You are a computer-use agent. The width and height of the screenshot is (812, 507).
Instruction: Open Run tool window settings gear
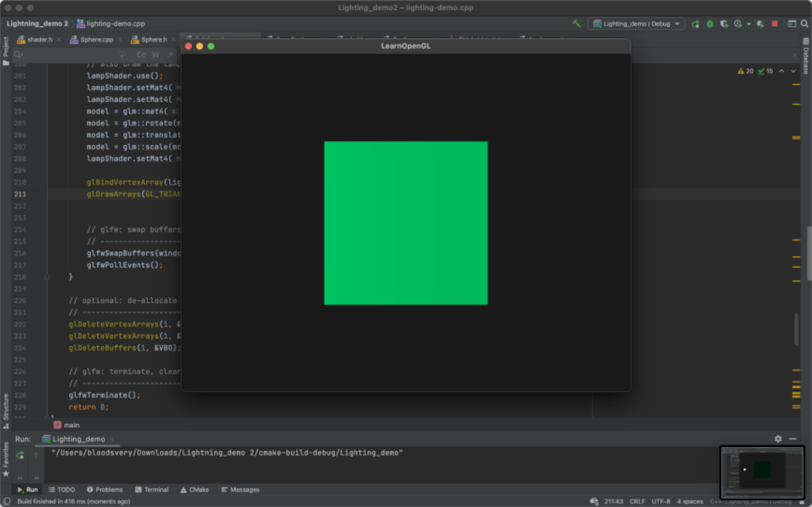(x=778, y=439)
